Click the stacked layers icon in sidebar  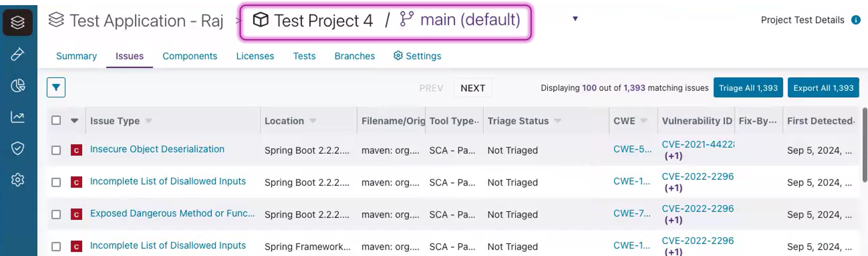click(x=18, y=23)
